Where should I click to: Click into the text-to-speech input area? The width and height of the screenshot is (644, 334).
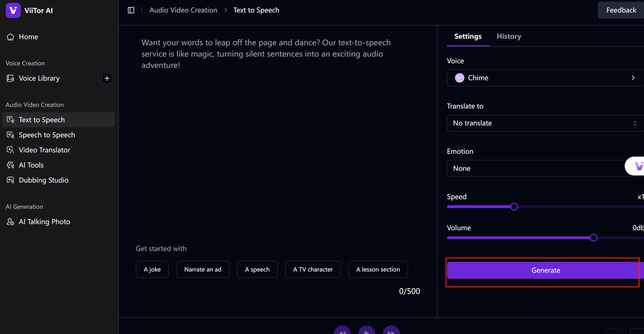tap(277, 141)
